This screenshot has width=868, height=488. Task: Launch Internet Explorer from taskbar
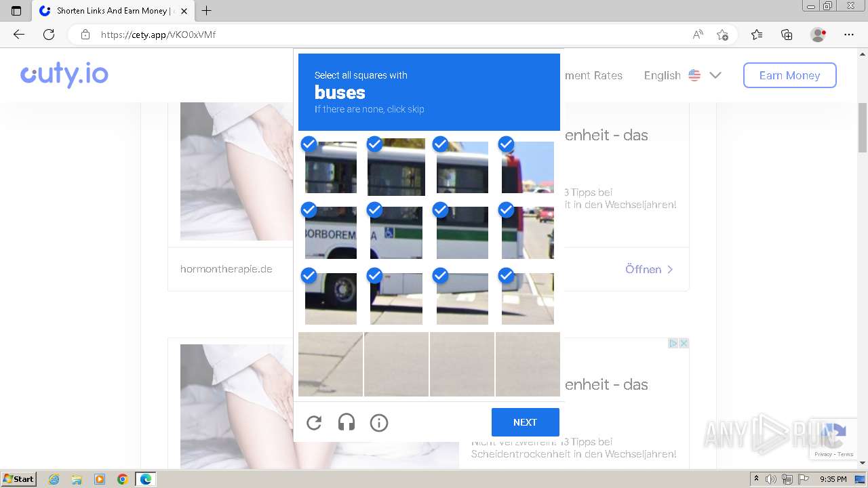pos(54,479)
